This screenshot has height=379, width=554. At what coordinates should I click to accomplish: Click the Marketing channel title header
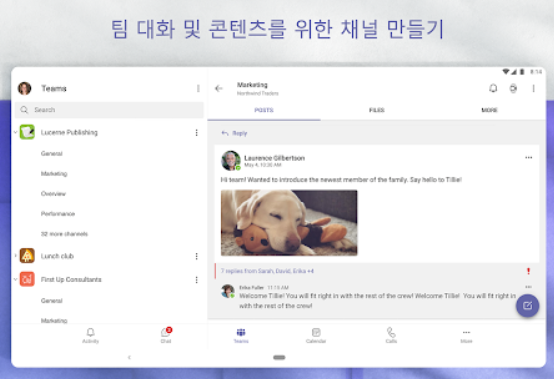[x=252, y=85]
